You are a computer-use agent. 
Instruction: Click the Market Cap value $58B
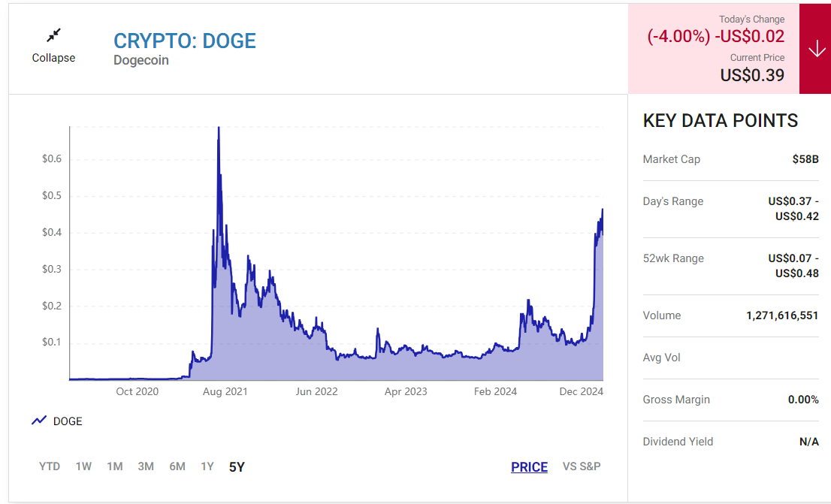coord(805,159)
